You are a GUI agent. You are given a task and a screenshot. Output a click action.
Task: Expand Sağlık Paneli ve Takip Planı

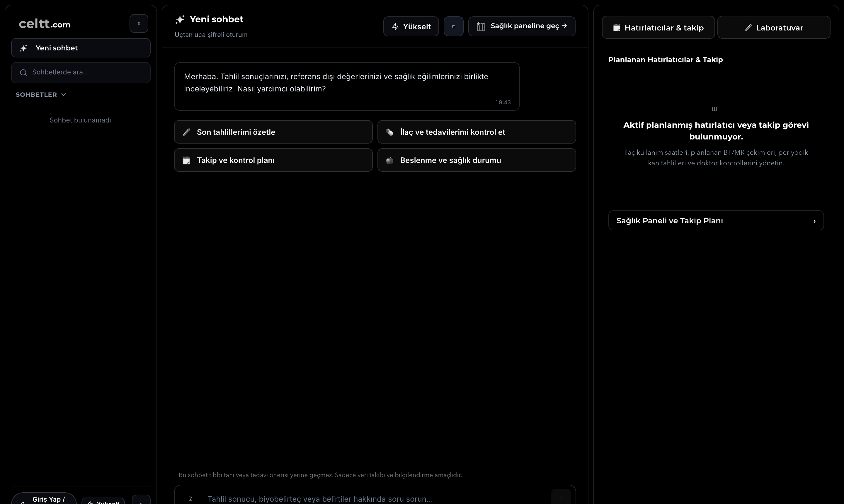pos(716,220)
